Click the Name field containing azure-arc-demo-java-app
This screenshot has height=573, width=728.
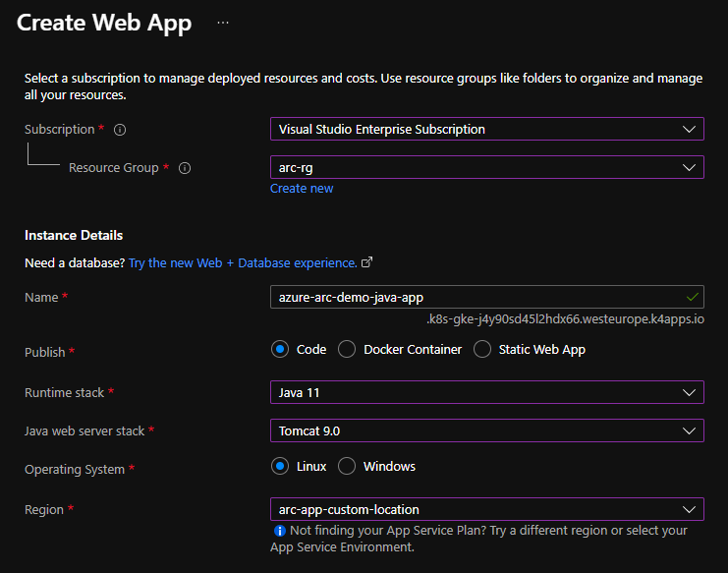487,297
